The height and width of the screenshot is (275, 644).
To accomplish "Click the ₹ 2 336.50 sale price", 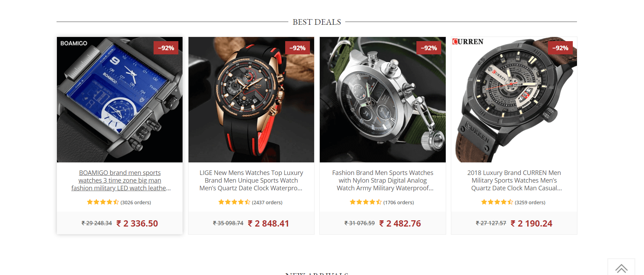I will [x=137, y=223].
